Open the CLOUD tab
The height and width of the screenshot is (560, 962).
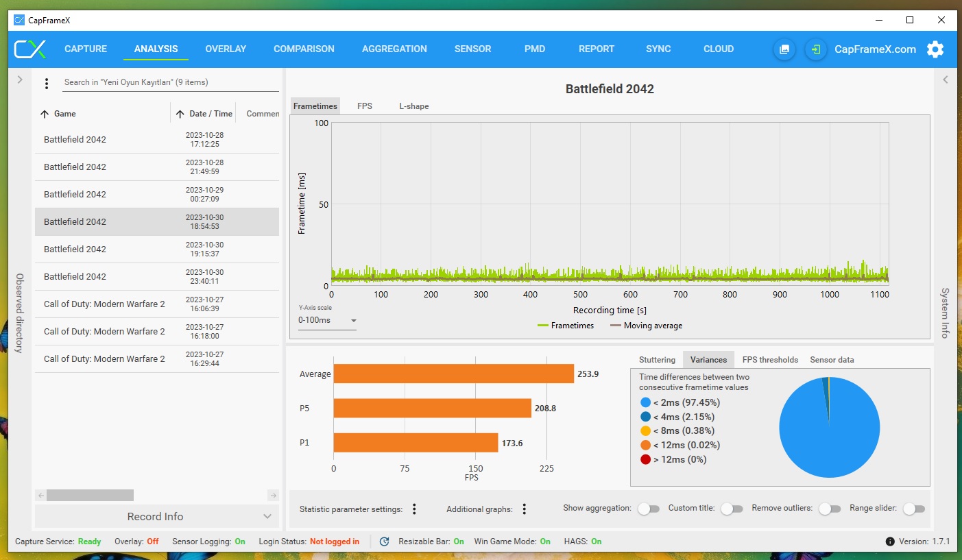point(719,49)
